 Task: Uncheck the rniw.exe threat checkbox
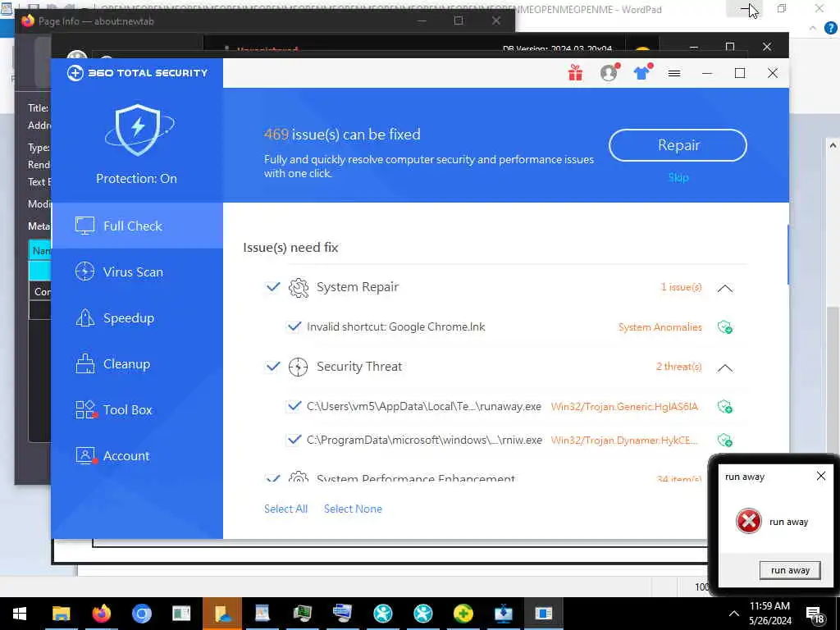294,440
